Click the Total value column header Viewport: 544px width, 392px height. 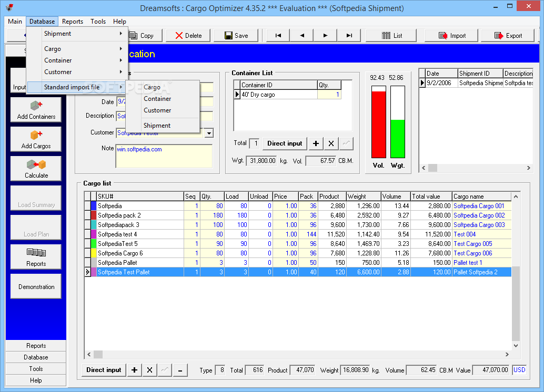click(431, 197)
